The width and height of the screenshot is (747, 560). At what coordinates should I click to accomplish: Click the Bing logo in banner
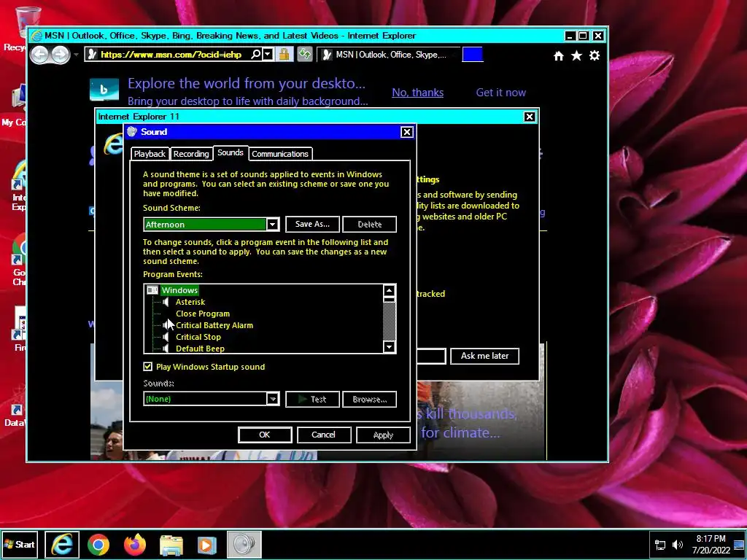(x=104, y=89)
